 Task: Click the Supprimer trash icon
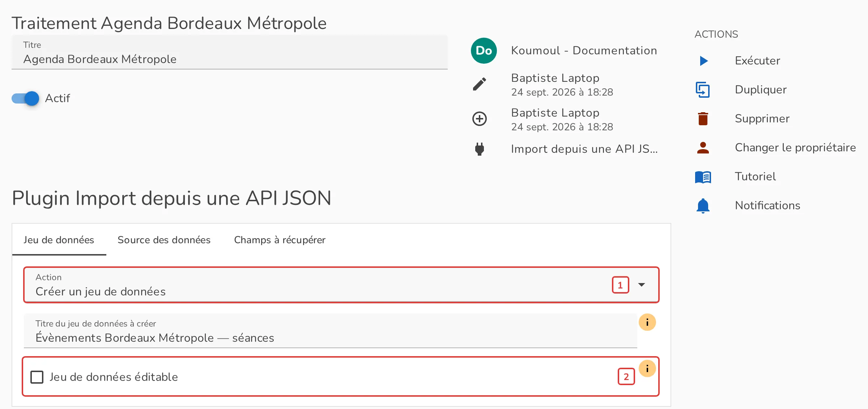click(703, 119)
